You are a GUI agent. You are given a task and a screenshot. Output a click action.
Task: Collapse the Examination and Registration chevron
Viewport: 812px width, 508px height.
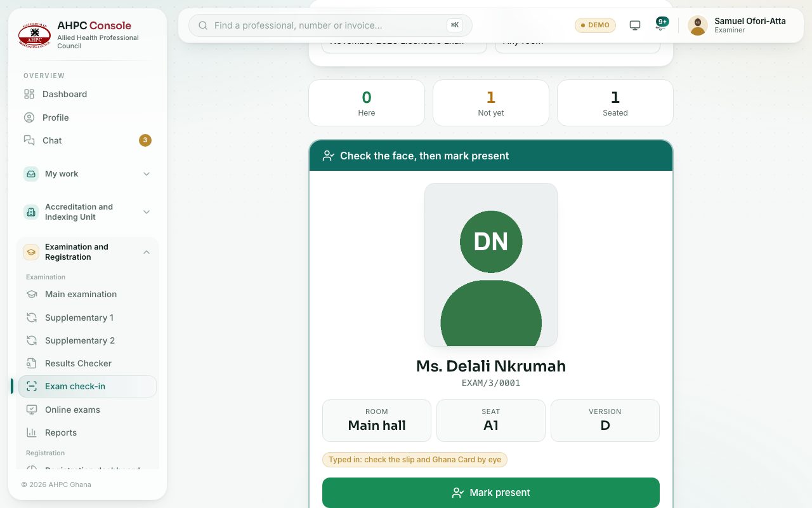(x=147, y=252)
